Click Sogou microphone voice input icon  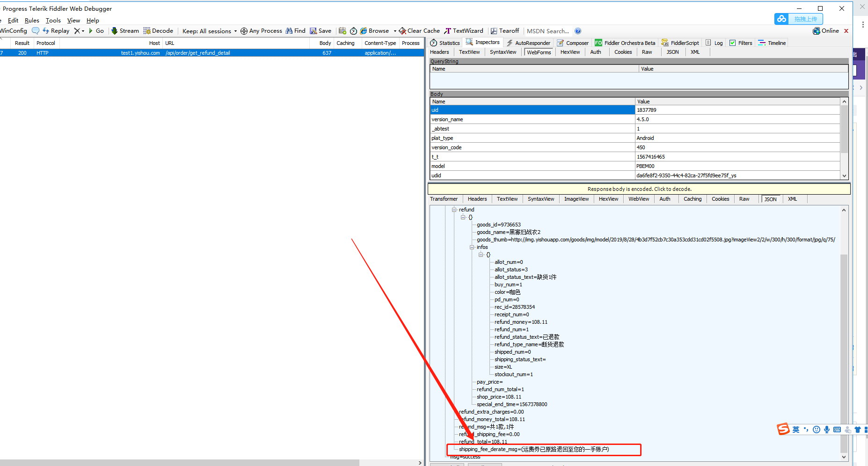point(827,430)
